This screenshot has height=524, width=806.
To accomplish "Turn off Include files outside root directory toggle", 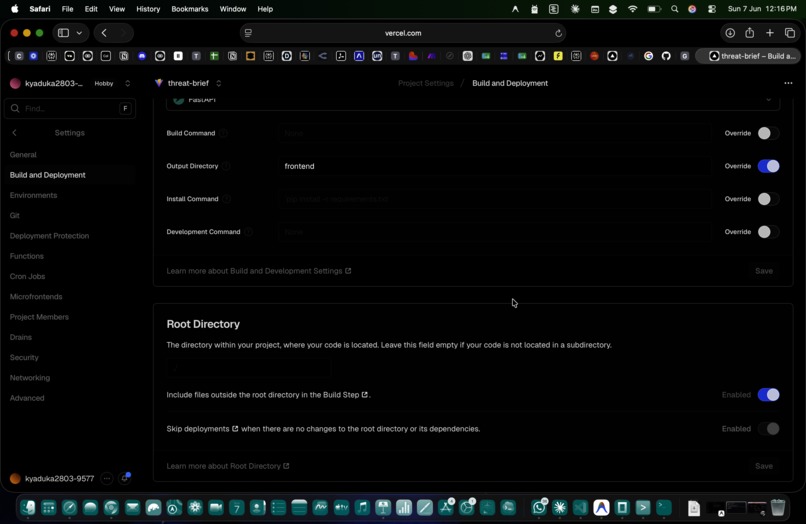I will [x=768, y=395].
